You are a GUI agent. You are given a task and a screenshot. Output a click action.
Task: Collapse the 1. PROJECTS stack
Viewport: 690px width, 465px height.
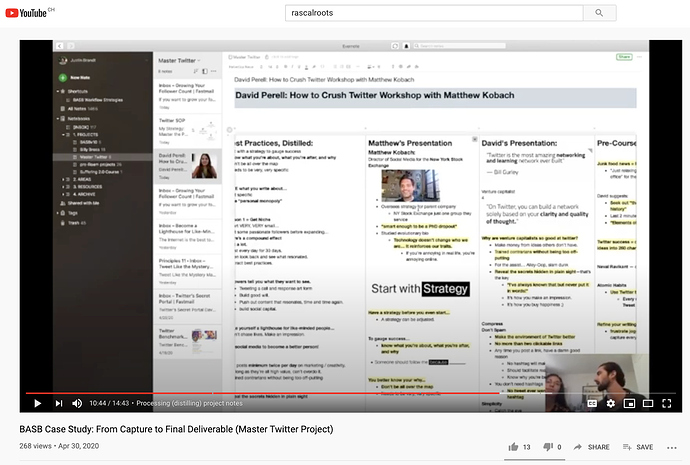(63, 135)
